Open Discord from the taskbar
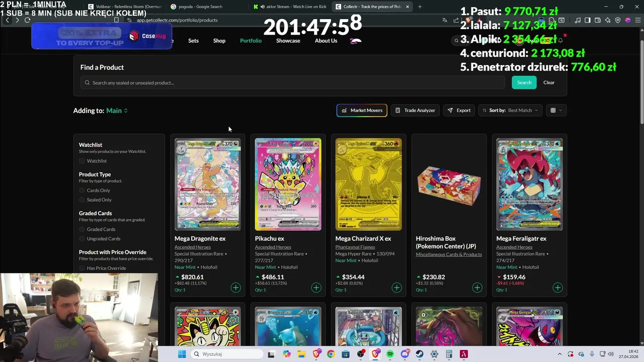Screen dimensions: 644x362 tap(405, 354)
